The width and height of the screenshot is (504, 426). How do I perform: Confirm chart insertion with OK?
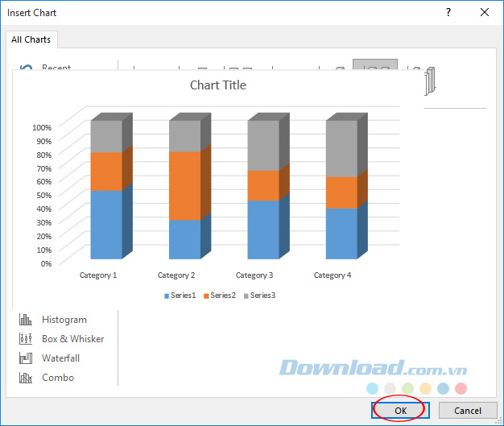click(400, 411)
